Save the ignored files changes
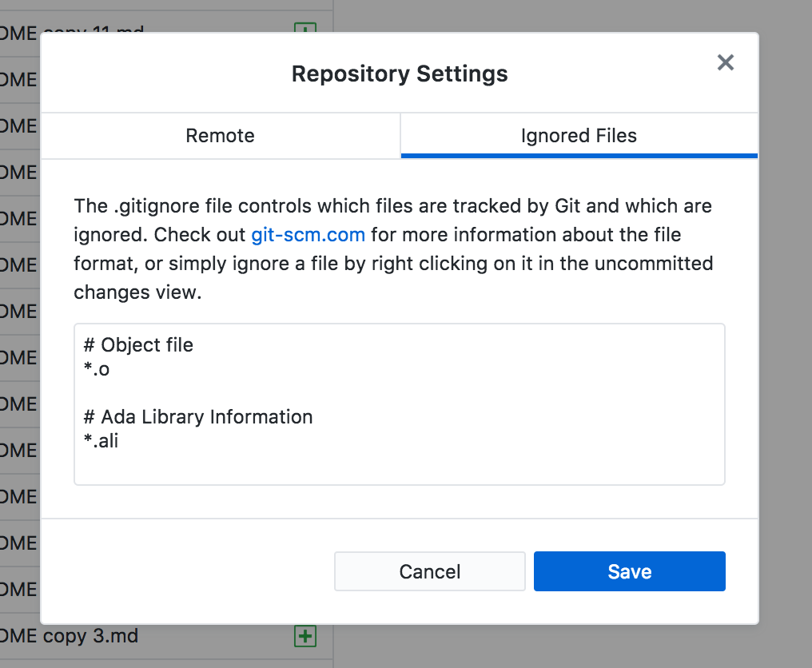812x668 pixels. coord(629,571)
